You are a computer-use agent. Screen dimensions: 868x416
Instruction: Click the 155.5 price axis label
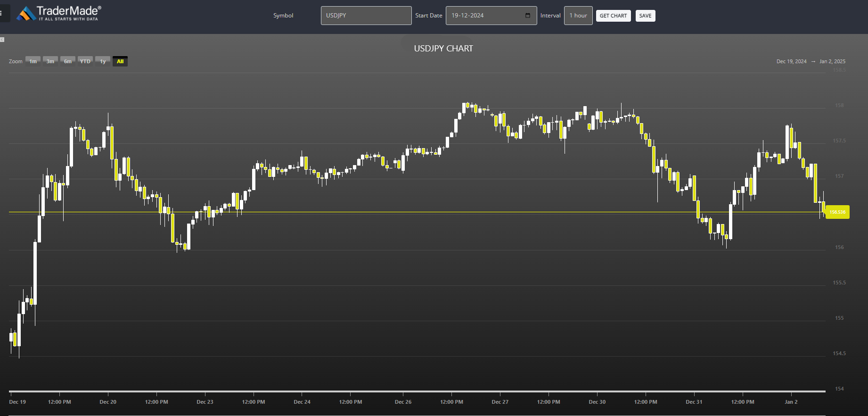pyautogui.click(x=839, y=283)
